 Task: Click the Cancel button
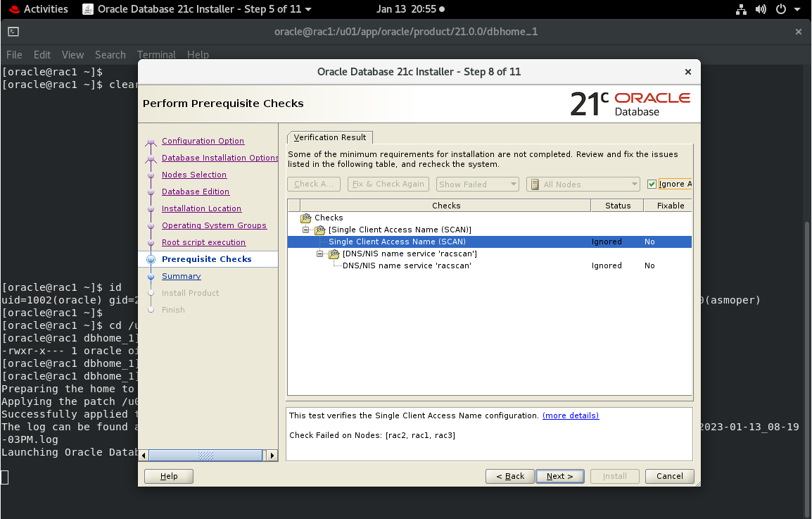pos(670,476)
